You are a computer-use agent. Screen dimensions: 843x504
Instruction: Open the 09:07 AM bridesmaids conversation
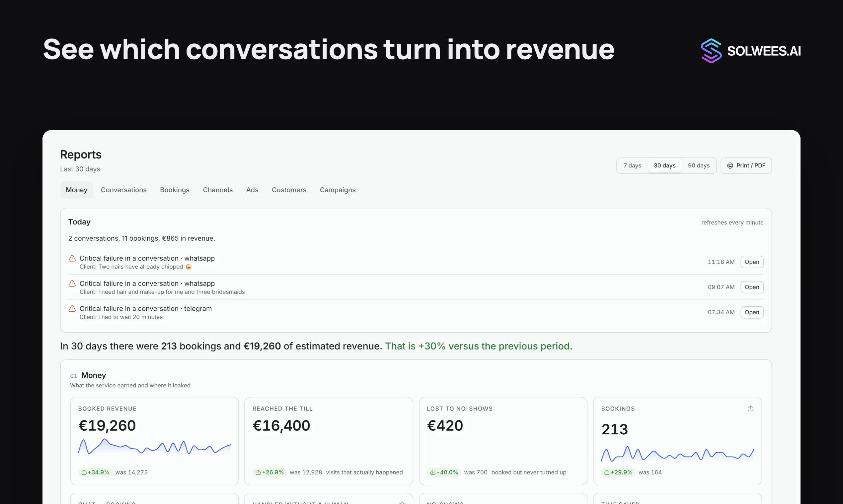tap(752, 287)
